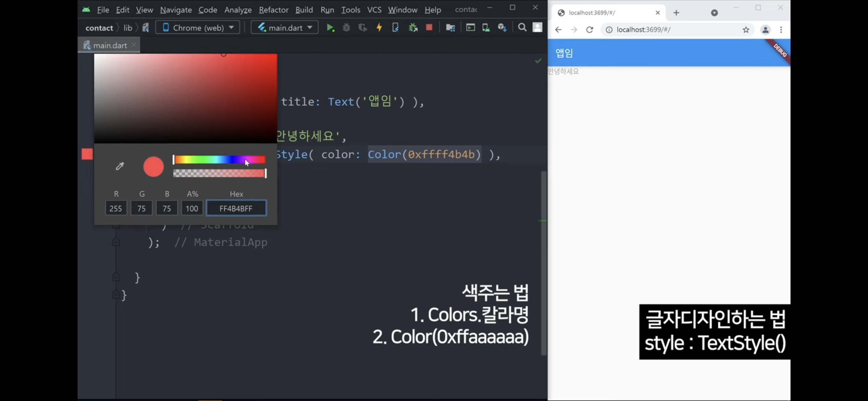
Task: Open the AVD Manager icon
Action: [486, 28]
